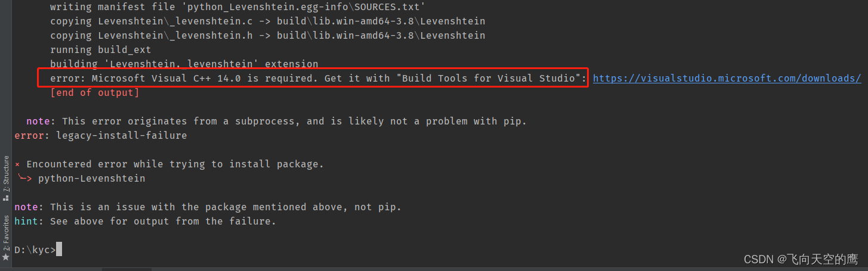Screen dimensions: 868x271
Task: Click the Structure panel icon
Action: pyautogui.click(x=6, y=197)
